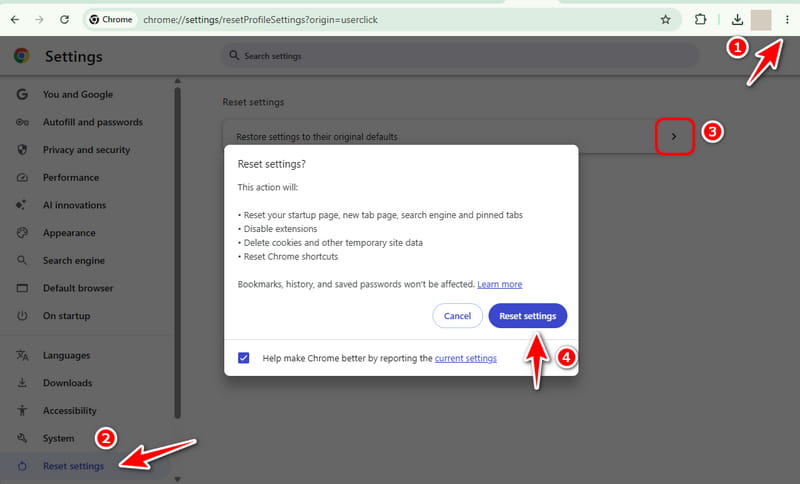Select Downloads in sidebar
This screenshot has height=484, width=800.
(67, 383)
